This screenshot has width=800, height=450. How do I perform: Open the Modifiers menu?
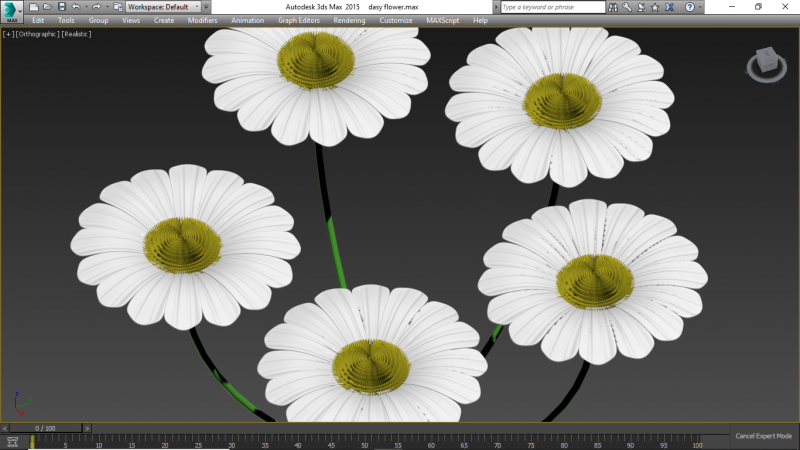(x=202, y=20)
